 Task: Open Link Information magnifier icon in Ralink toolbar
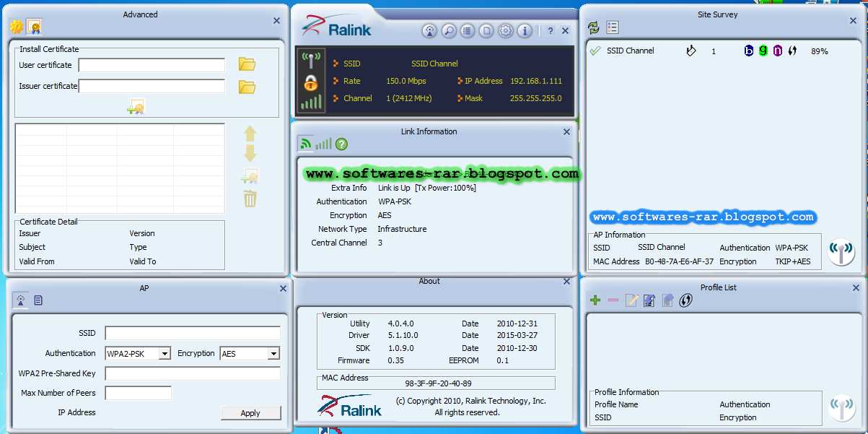pyautogui.click(x=449, y=31)
